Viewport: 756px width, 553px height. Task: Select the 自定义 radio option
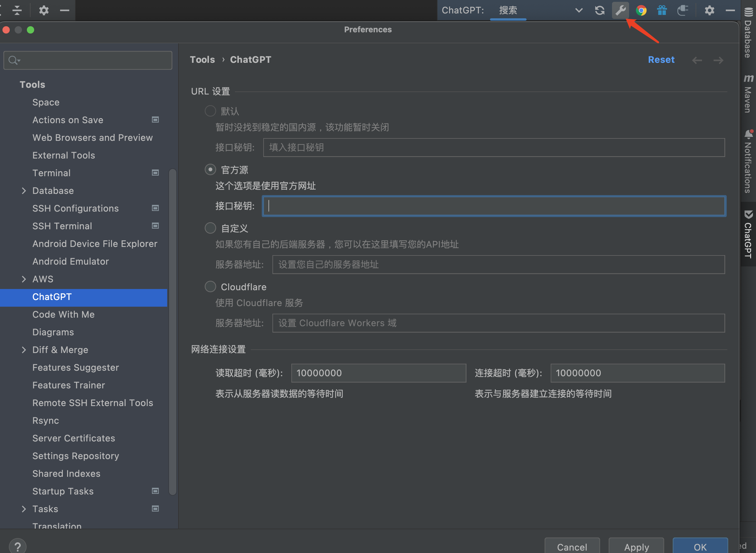[210, 228]
